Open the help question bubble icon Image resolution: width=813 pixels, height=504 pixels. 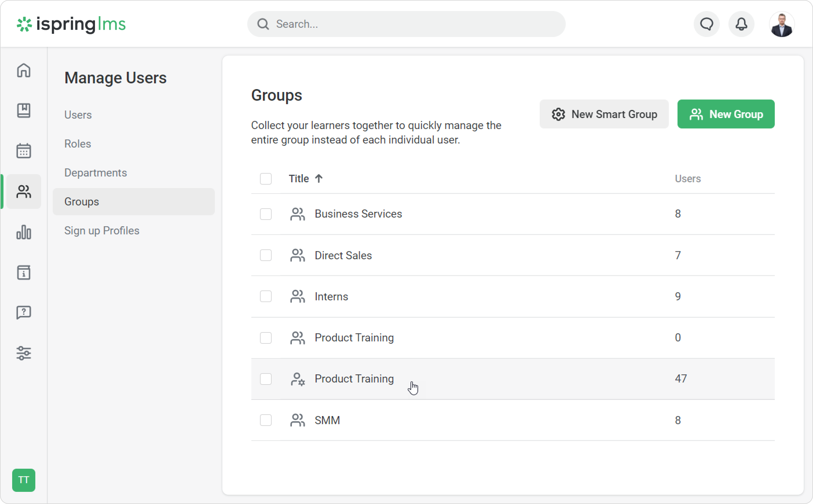pyautogui.click(x=24, y=313)
